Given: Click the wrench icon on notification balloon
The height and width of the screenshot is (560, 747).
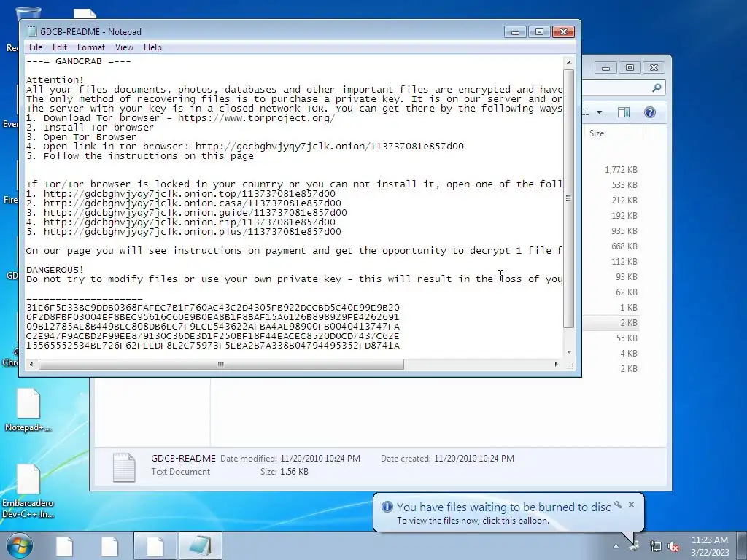Looking at the screenshot, I should tap(618, 505).
